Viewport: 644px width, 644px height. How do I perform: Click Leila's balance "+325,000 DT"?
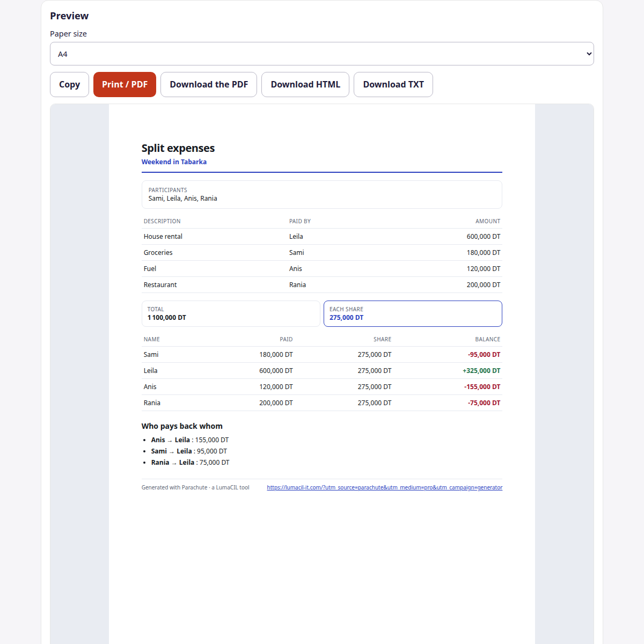(x=481, y=370)
